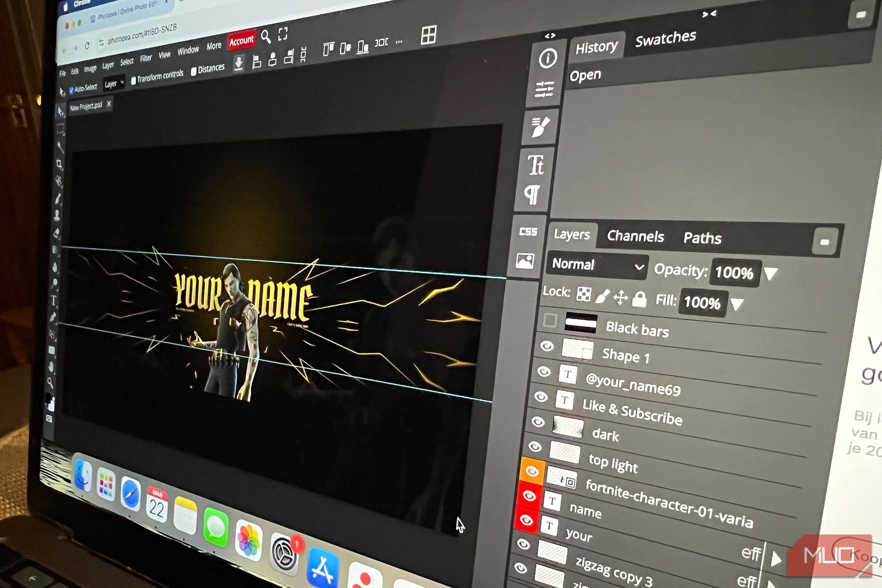The image size is (882, 588).
Task: Open the Info panel icon
Action: (x=548, y=58)
